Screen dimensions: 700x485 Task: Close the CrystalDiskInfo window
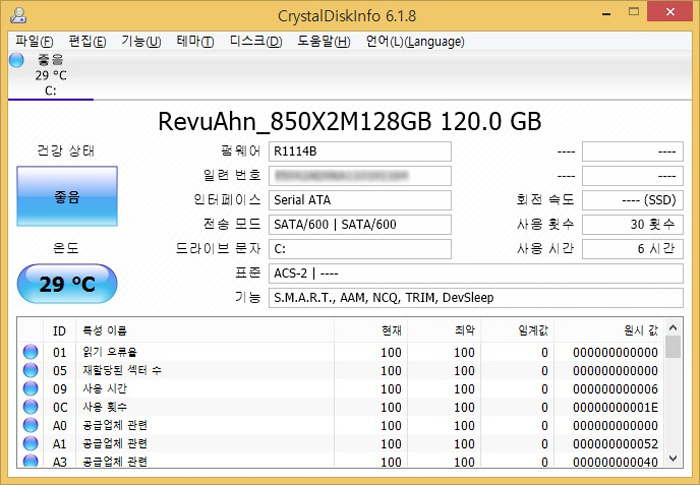click(x=670, y=12)
